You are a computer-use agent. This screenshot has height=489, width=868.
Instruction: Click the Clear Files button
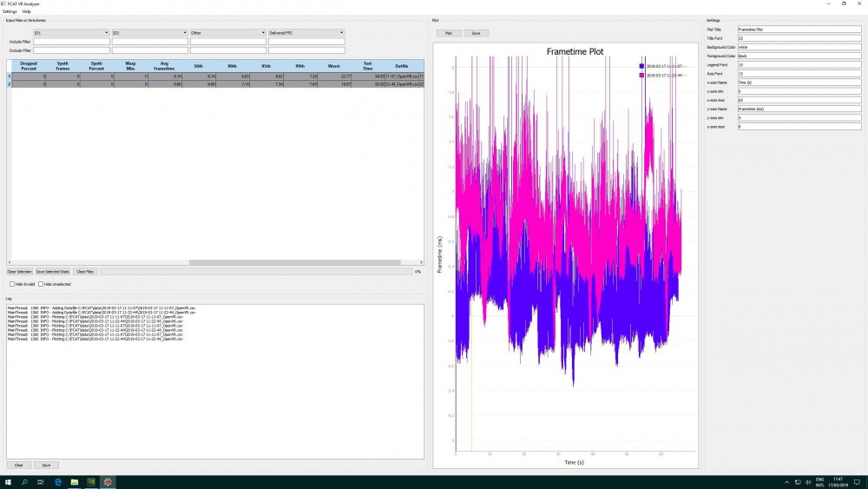coord(84,272)
